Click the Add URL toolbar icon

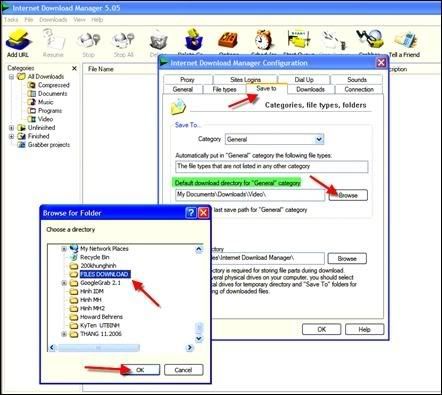pyautogui.click(x=18, y=43)
